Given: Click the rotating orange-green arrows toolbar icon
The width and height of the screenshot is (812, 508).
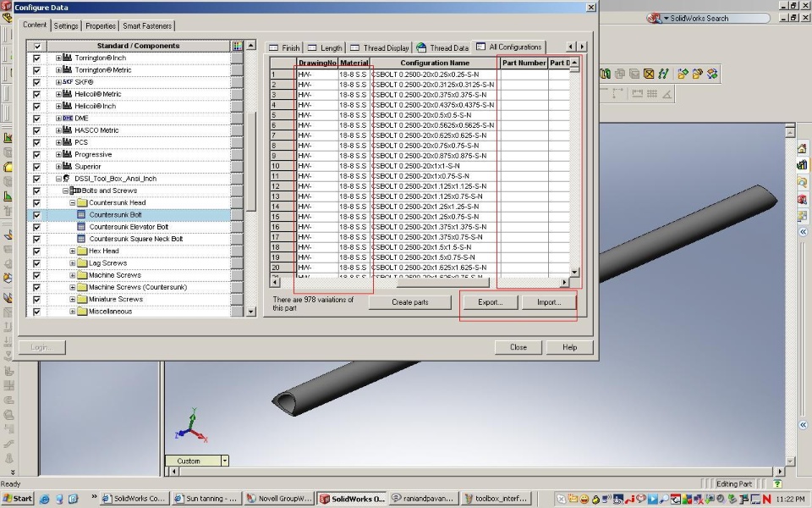Looking at the screenshot, I should tap(712, 75).
